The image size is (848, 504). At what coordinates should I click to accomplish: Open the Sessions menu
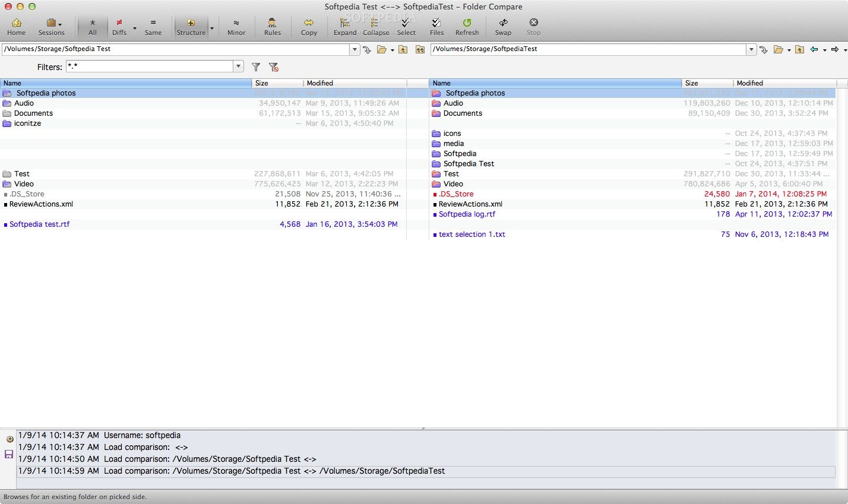pyautogui.click(x=52, y=27)
